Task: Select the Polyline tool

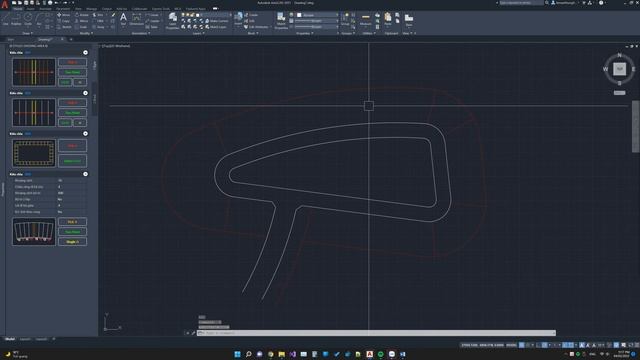Action: point(16,19)
